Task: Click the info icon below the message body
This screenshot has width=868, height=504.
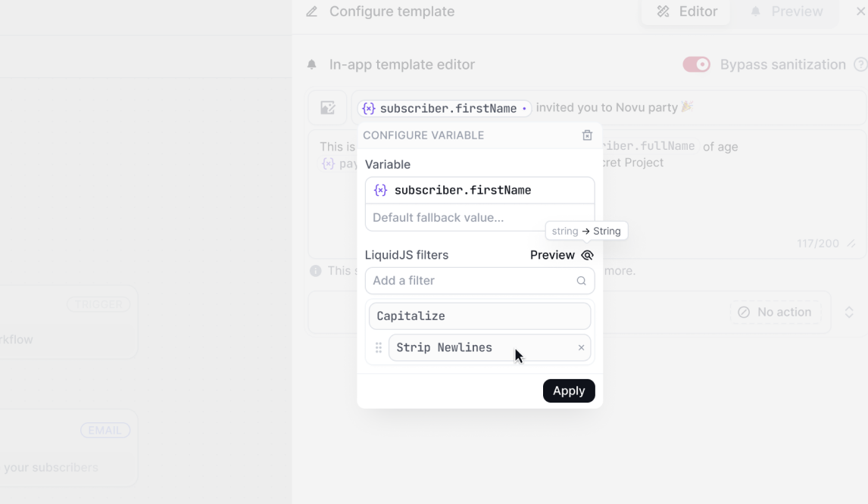Action: pos(315,270)
